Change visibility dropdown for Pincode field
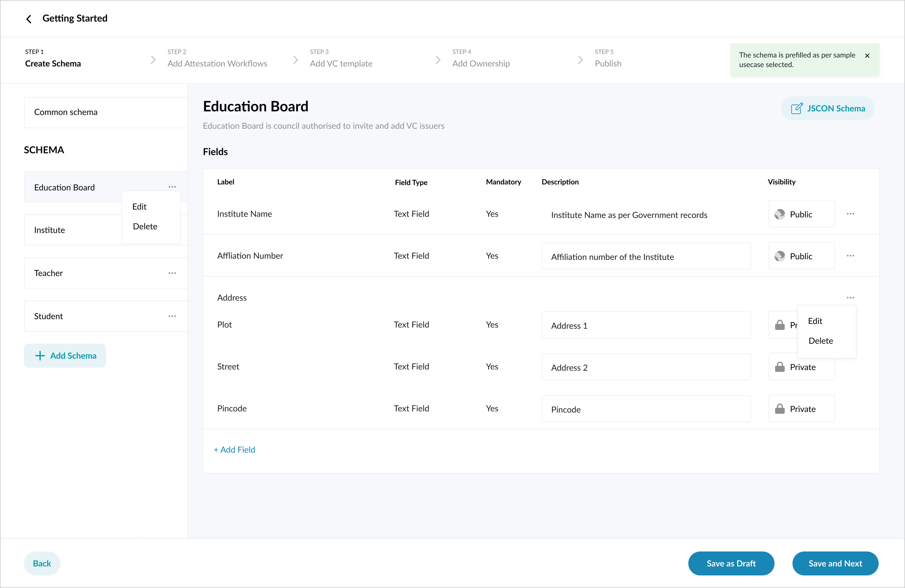Viewport: 905px width, 588px height. [x=801, y=409]
